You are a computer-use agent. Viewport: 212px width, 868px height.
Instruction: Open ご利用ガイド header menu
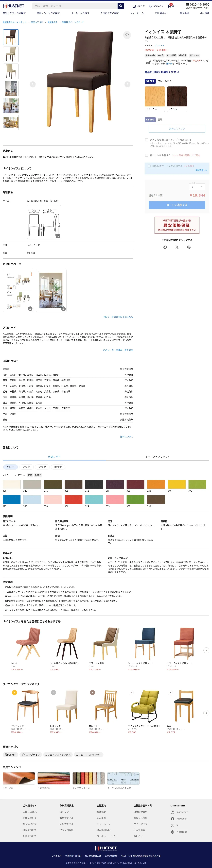pos(162,14)
